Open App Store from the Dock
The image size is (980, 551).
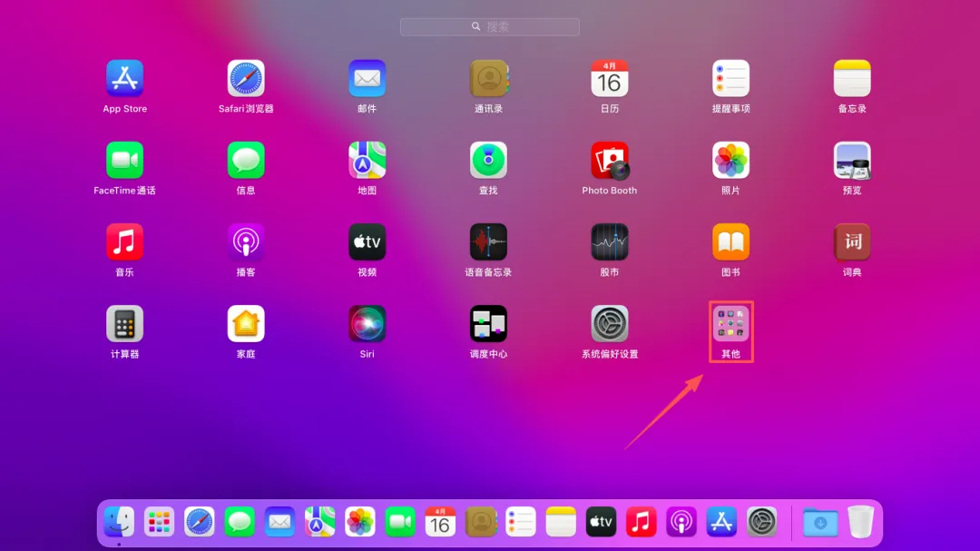(721, 522)
